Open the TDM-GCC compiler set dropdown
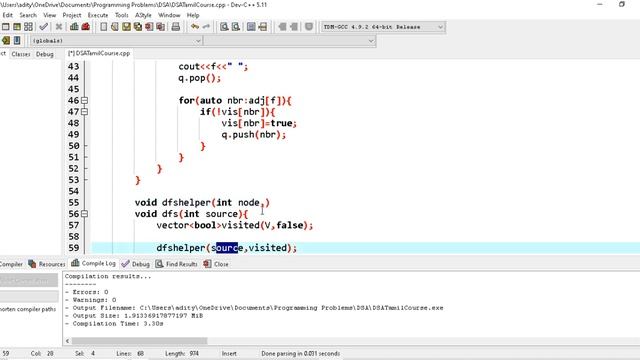This screenshot has height=360, width=640. [x=383, y=27]
